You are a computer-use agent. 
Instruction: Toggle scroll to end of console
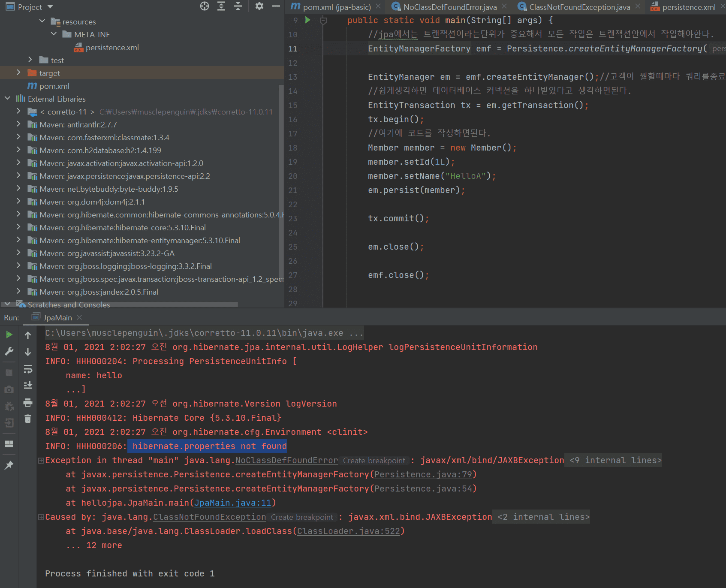point(28,385)
